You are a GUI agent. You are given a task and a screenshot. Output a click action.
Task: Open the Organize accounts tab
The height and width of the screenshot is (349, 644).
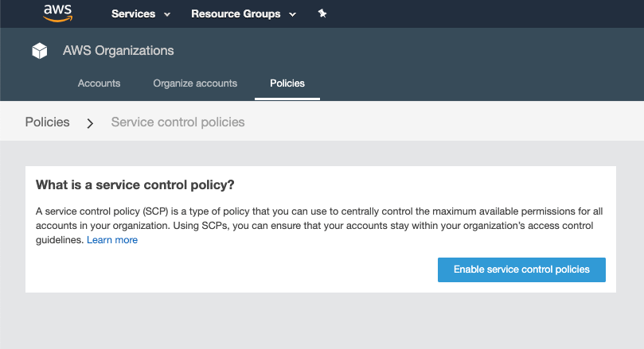[x=195, y=83]
